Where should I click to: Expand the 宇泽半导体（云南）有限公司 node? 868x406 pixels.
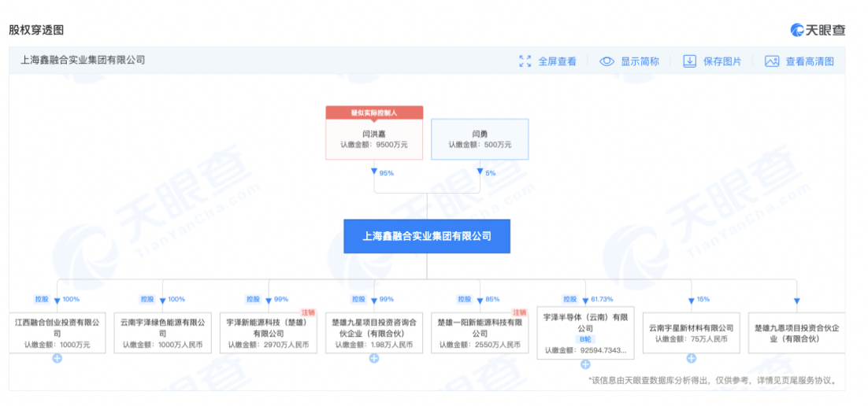(x=585, y=364)
